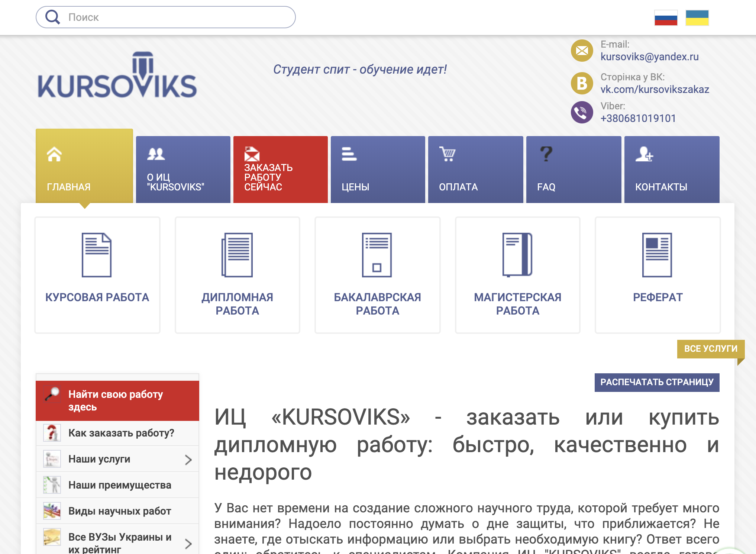
Task: Focus the Поиск search field
Action: [x=166, y=17]
